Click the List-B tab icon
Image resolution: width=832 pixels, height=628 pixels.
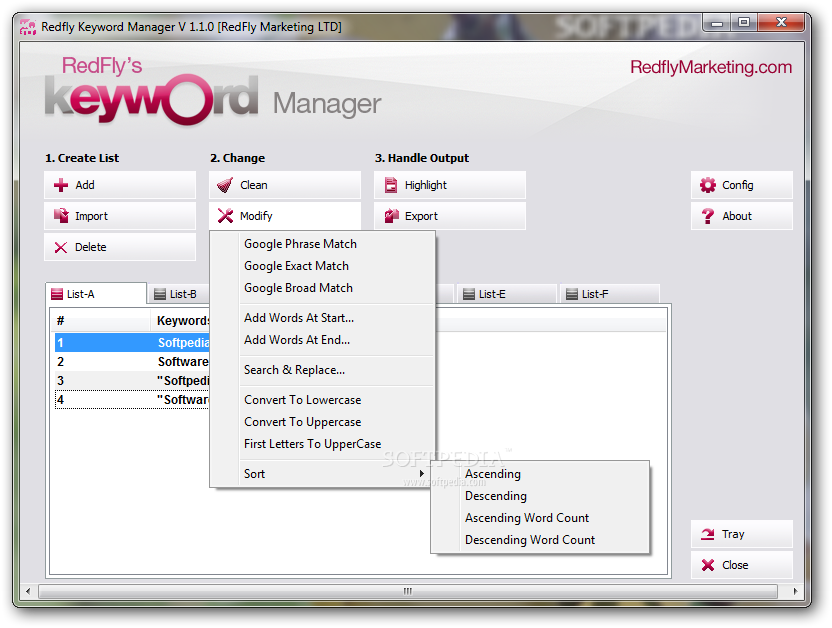(160, 294)
